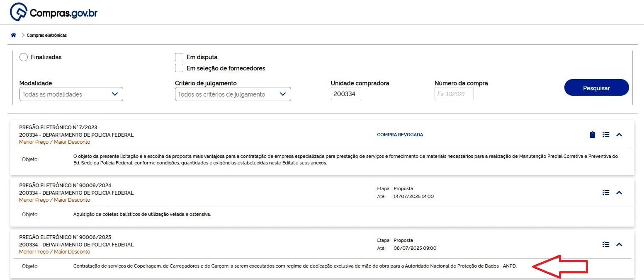Screen dimensions: 644x280
Task: Click Menor Preço label under Pregão 90006/2025
Action: pyautogui.click(x=55, y=252)
